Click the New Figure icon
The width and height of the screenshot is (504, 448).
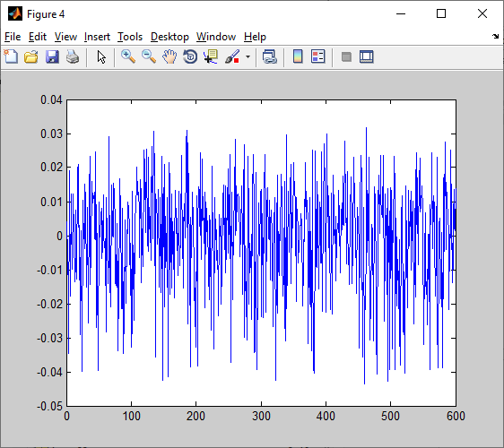[11, 56]
